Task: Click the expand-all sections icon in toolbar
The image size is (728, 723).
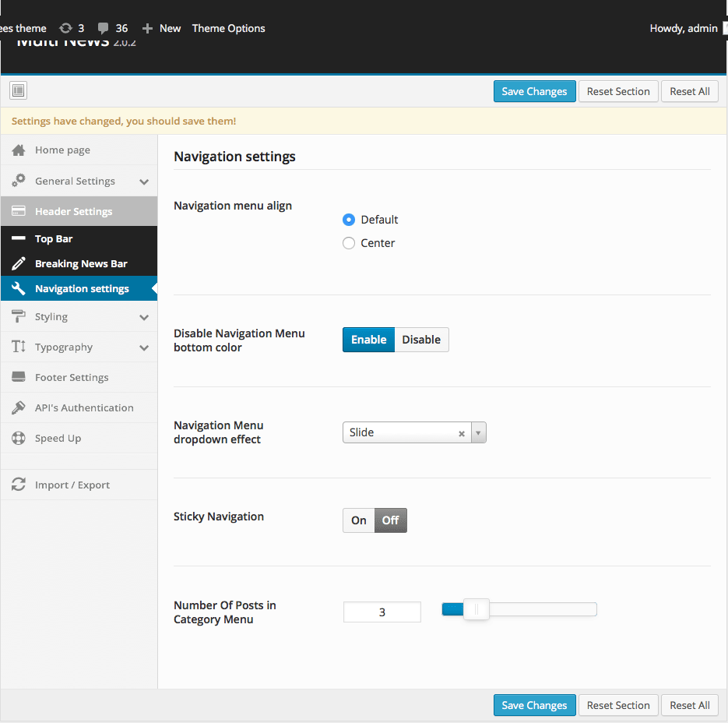Action: pyautogui.click(x=19, y=91)
